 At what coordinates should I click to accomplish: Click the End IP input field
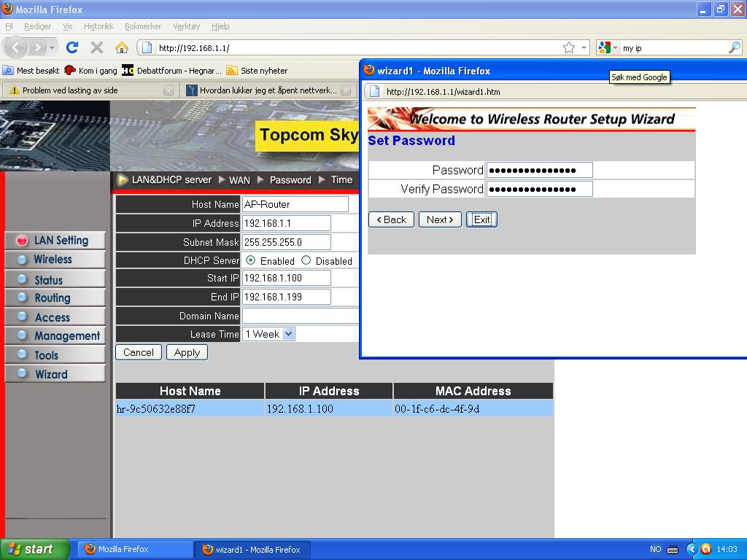click(286, 297)
